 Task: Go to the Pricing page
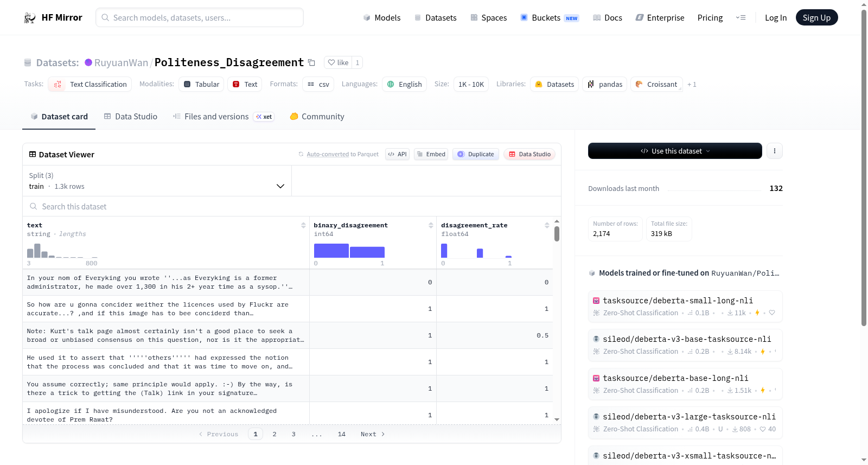pos(710,18)
